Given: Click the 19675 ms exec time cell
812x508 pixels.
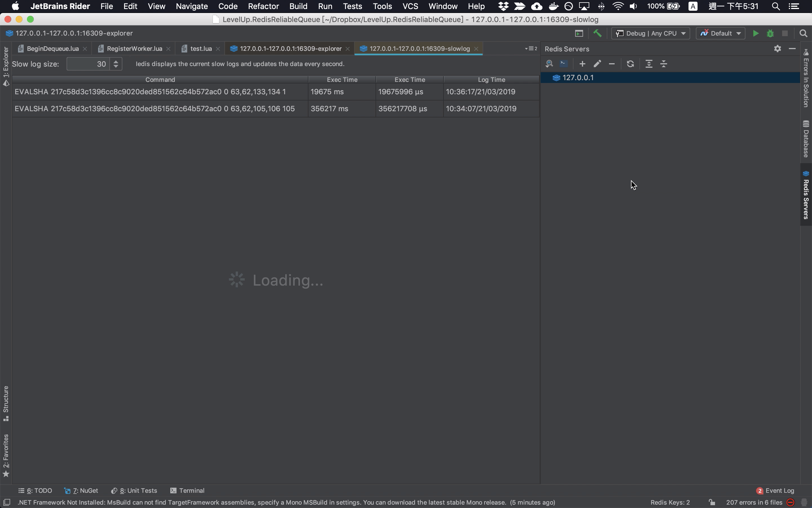Looking at the screenshot, I should pos(342,92).
